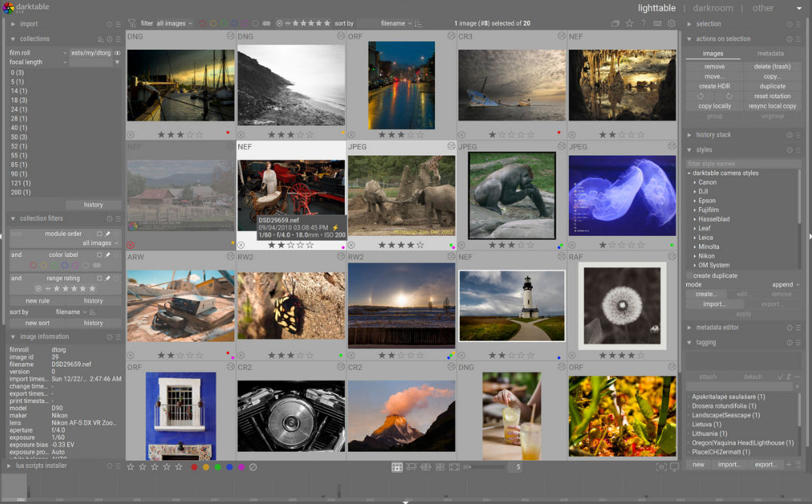Open keyboard shortcuts icon in top toolbar
Image resolution: width=812 pixels, height=504 pixels.
coord(657,23)
